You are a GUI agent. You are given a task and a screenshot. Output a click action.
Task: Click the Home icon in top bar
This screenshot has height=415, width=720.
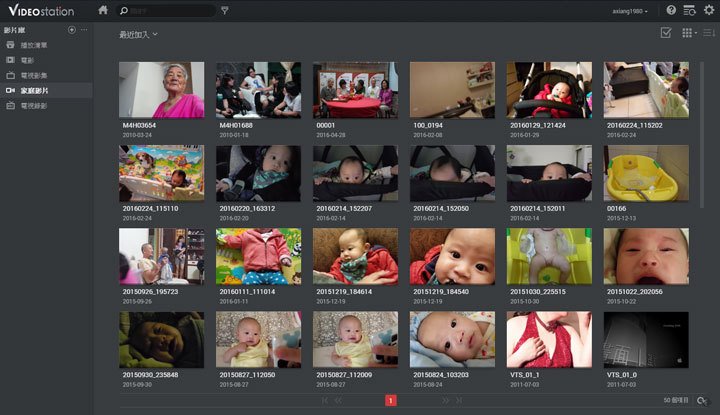[103, 10]
